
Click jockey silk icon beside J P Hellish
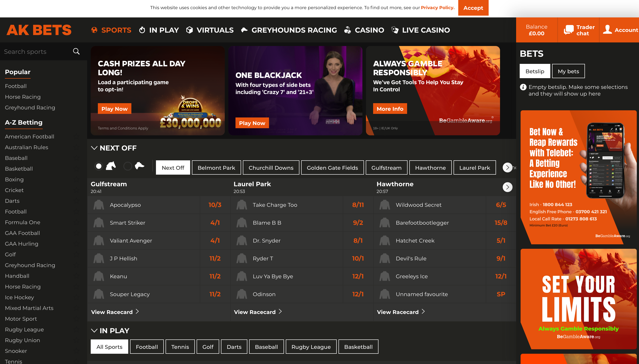point(99,258)
